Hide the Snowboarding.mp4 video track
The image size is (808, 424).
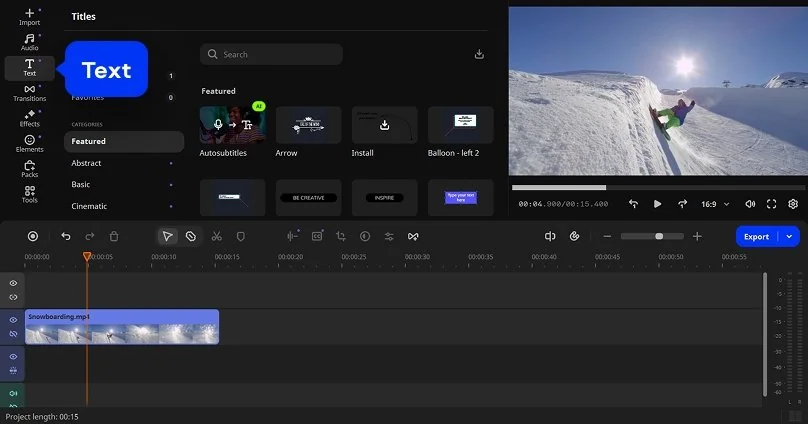click(13, 320)
